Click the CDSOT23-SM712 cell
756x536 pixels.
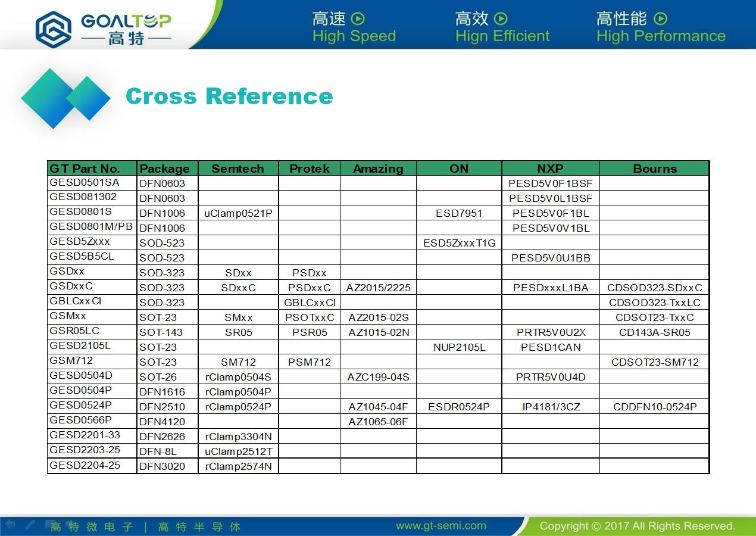[655, 362]
